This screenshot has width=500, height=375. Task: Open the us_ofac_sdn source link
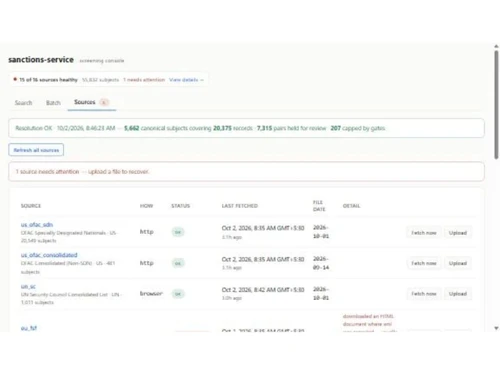pos(37,225)
